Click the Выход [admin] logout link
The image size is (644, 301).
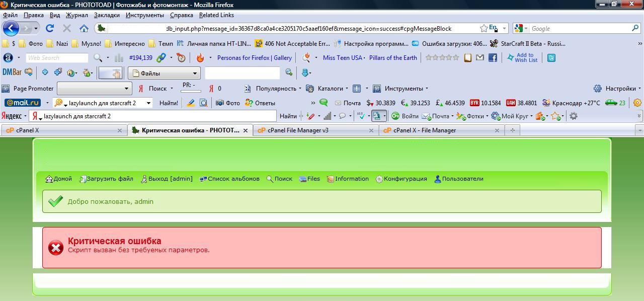167,179
